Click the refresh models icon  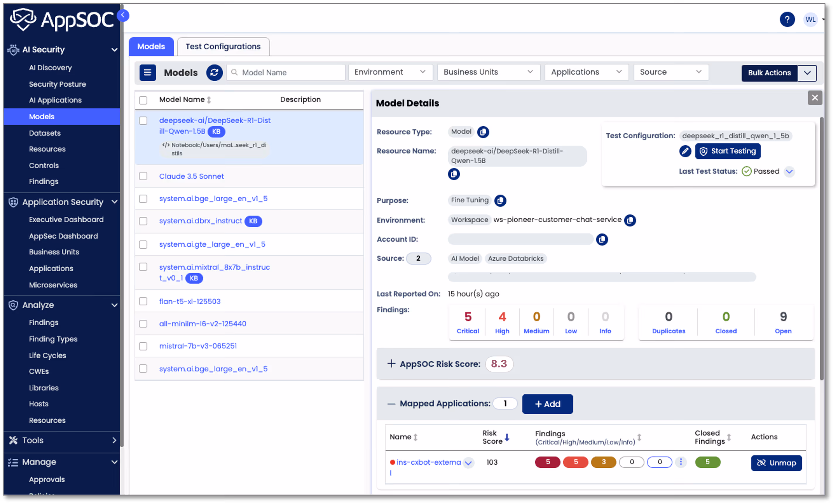[214, 72]
